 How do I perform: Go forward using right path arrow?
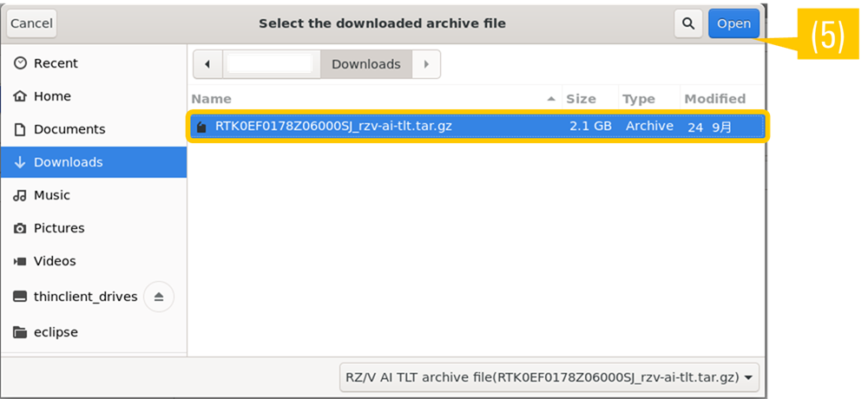pos(425,64)
